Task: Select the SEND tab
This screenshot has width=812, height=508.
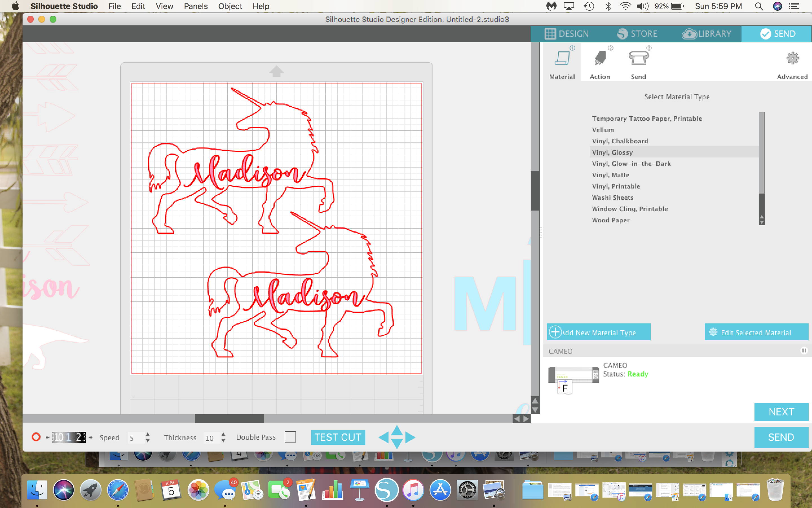Action: click(x=776, y=34)
